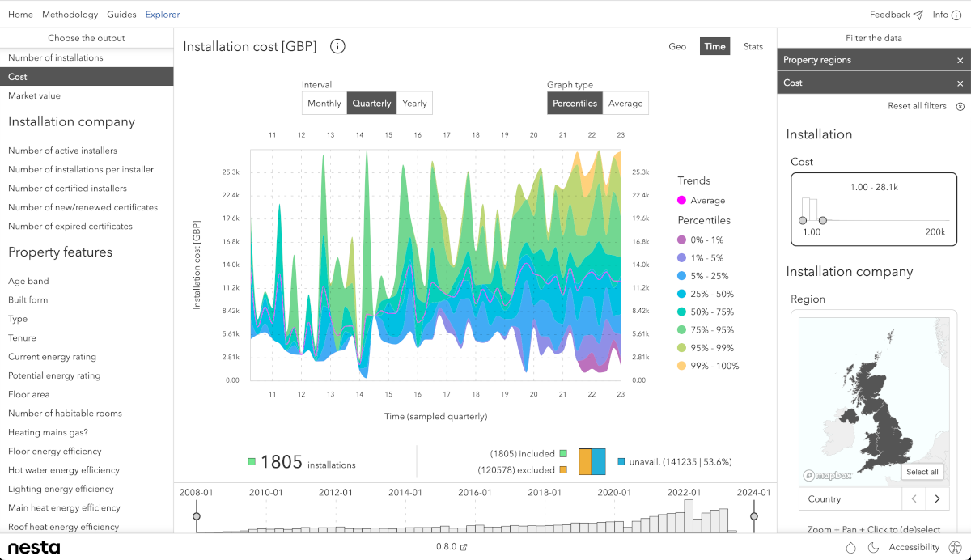Viewport: 971px width, 560px height.
Task: Go to next region level with right chevron
Action: (938, 498)
